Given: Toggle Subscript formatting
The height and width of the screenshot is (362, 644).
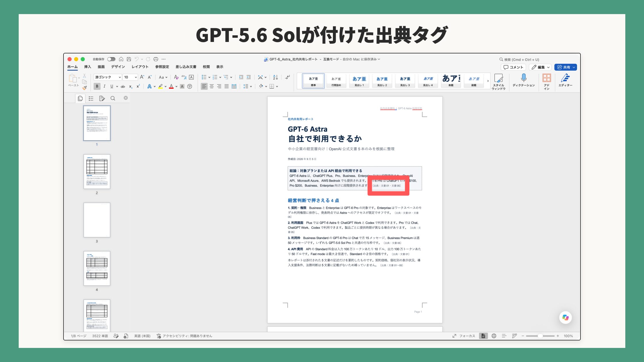Looking at the screenshot, I should (131, 86).
